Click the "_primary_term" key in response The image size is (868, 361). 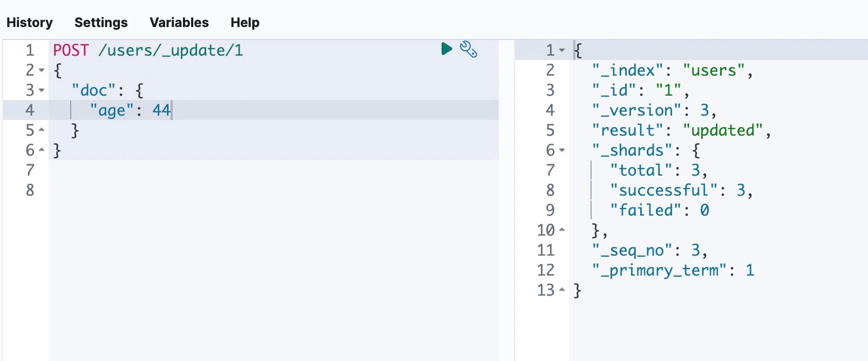click(x=660, y=270)
